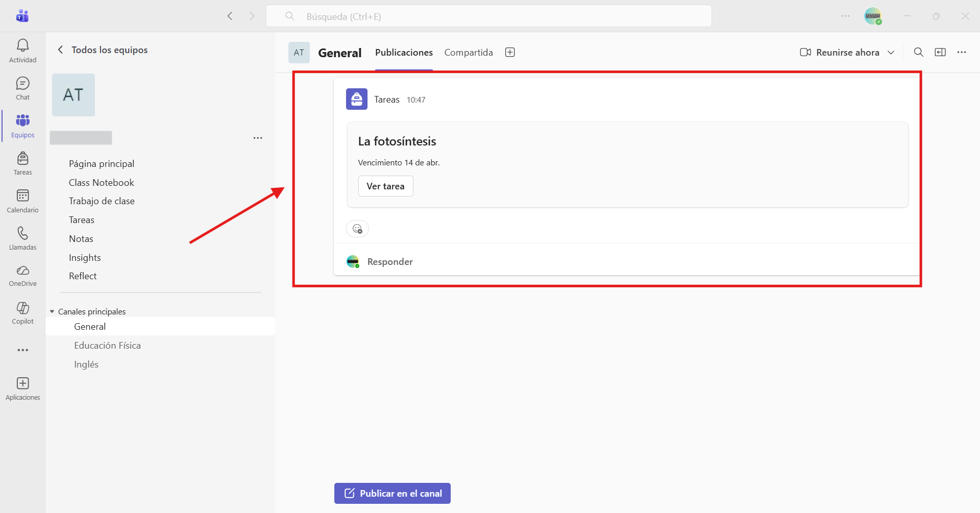Click Publicar en el canal
Image resolution: width=980 pixels, height=513 pixels.
click(393, 494)
